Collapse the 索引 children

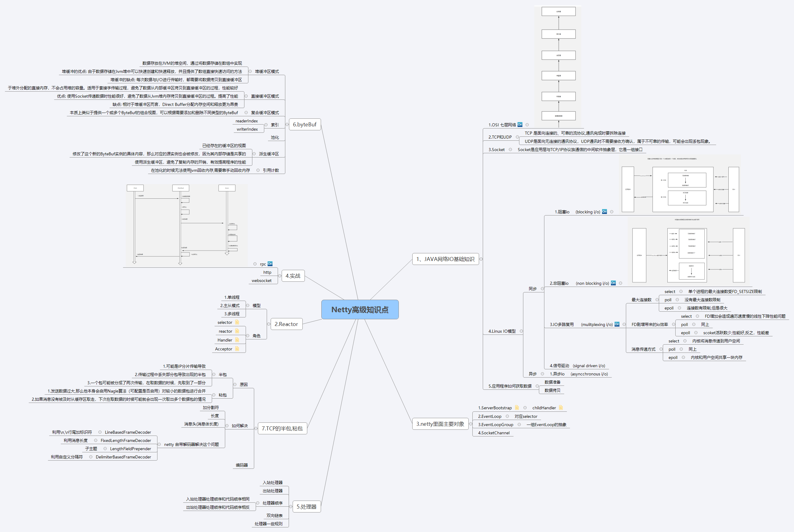point(266,125)
